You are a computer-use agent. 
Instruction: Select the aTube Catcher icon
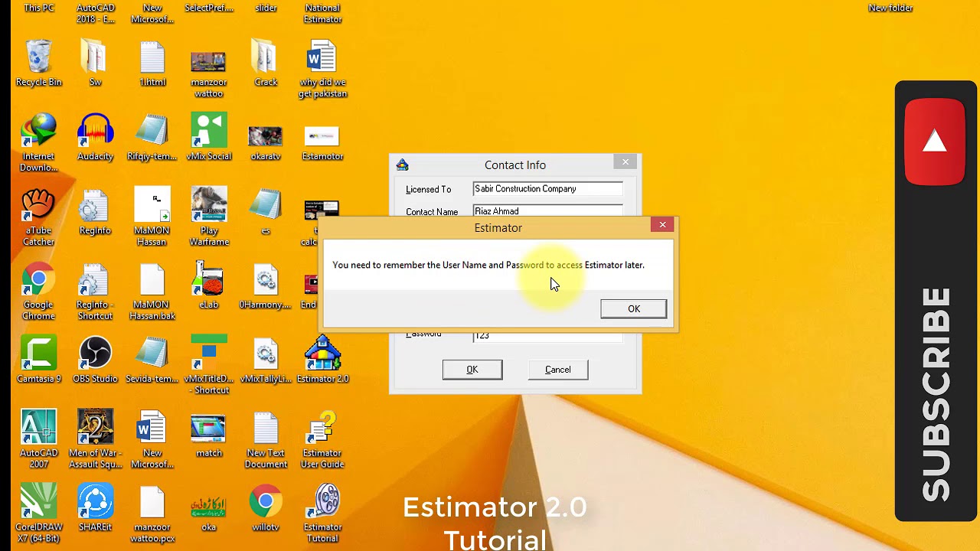click(38, 206)
